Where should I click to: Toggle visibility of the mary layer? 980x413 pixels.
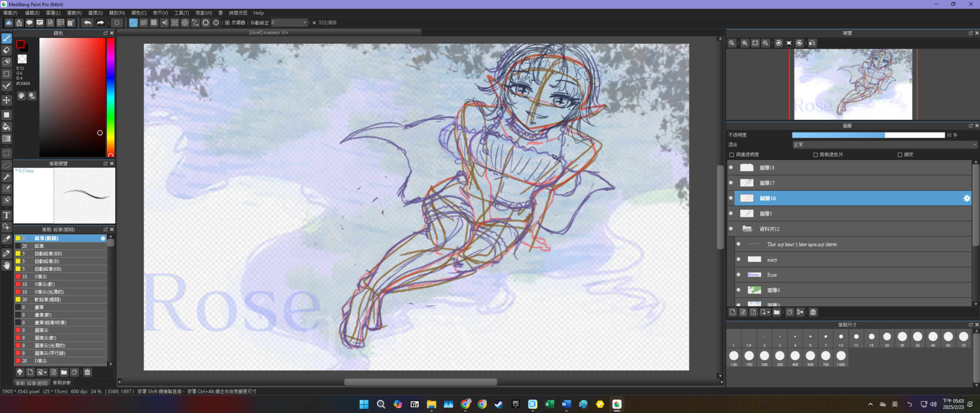click(739, 259)
